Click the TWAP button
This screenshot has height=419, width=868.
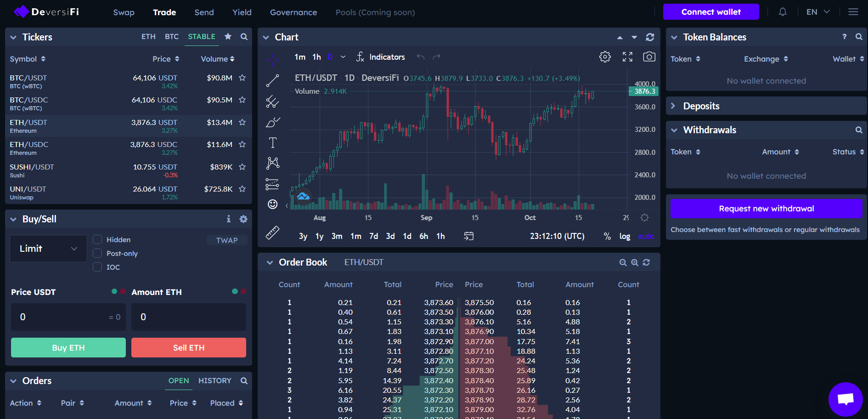coord(227,240)
